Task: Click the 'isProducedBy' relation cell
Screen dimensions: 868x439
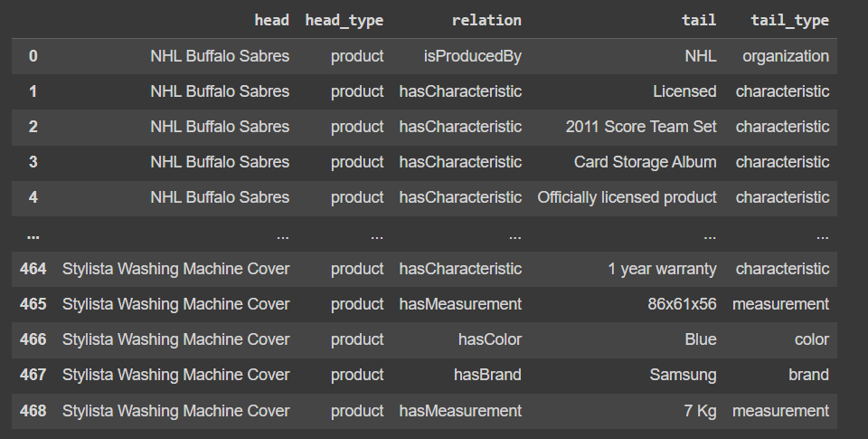Action: coord(473,56)
